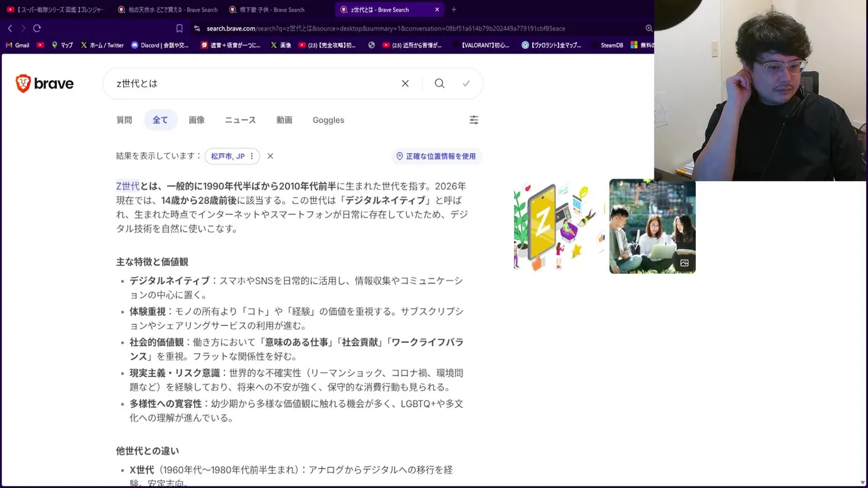Remove the 松戸市, JP location filter
This screenshot has height=488, width=868.
click(x=270, y=156)
